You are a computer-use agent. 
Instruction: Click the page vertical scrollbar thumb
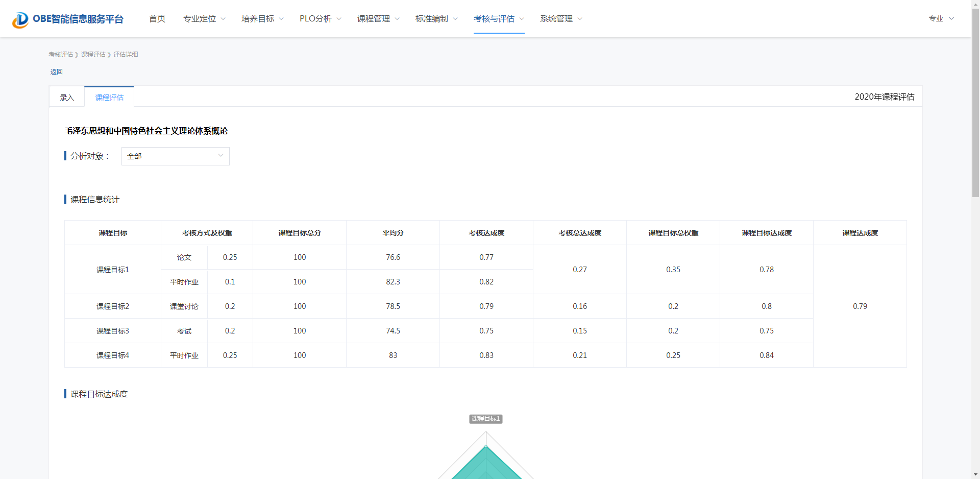tap(975, 102)
